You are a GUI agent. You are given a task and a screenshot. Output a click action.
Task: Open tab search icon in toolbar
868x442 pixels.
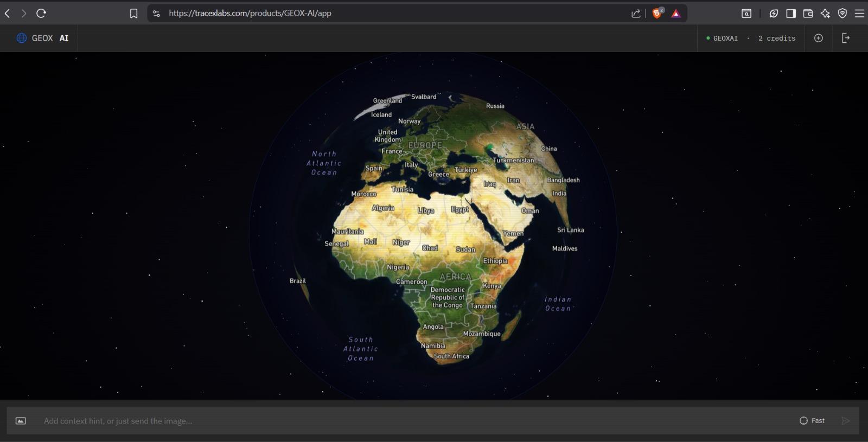point(746,14)
